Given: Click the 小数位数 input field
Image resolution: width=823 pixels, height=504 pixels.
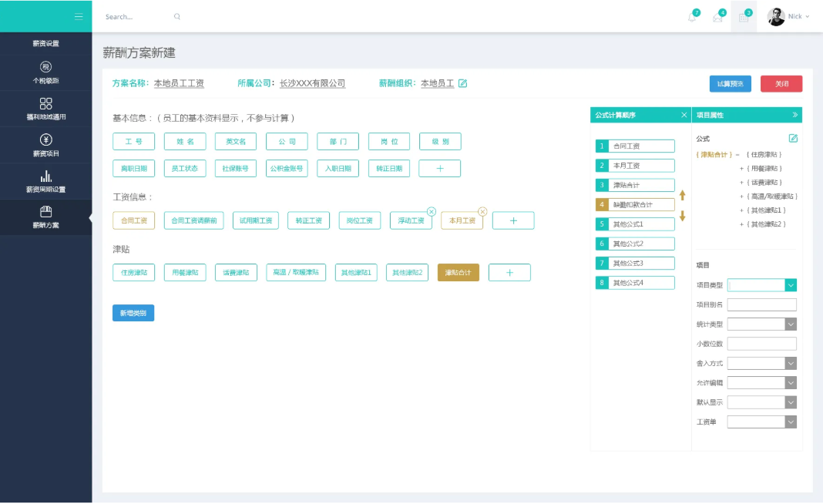Looking at the screenshot, I should pos(762,344).
